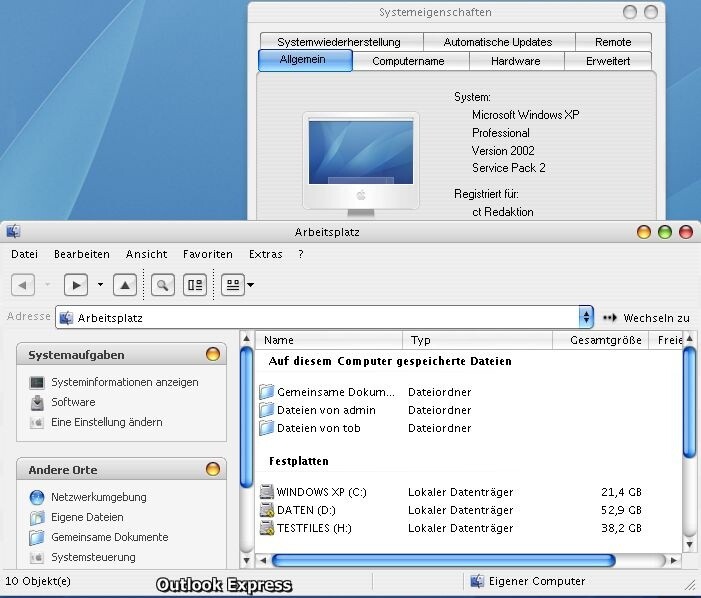Collapse the Andere Orte panel
The image size is (701, 598).
click(213, 469)
